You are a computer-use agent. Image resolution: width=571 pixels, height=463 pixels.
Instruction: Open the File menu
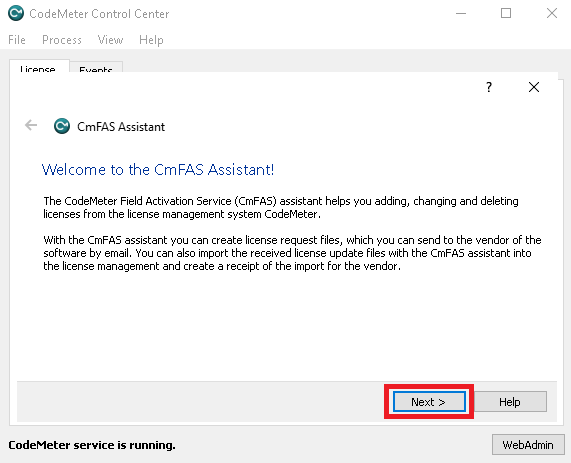[x=17, y=40]
